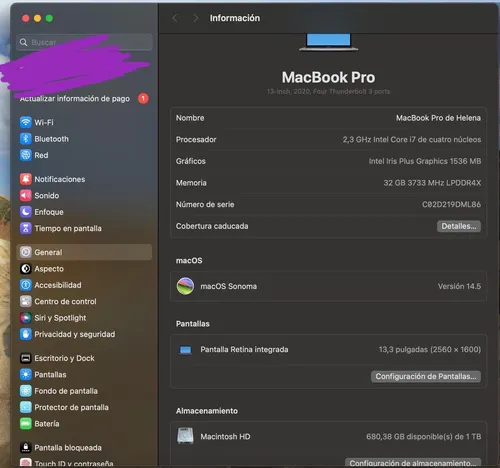Open the Accesibilidad icon
The height and width of the screenshot is (468, 500).
[26, 285]
